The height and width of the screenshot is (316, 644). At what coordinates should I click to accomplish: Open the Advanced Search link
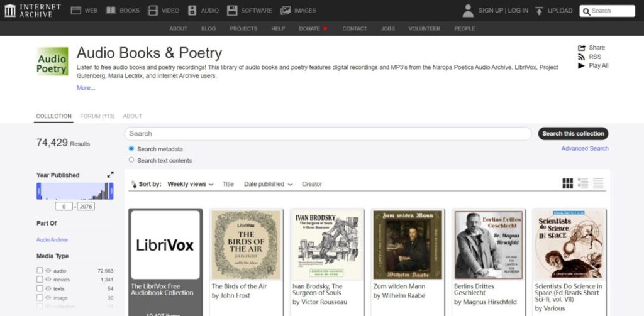[585, 148]
